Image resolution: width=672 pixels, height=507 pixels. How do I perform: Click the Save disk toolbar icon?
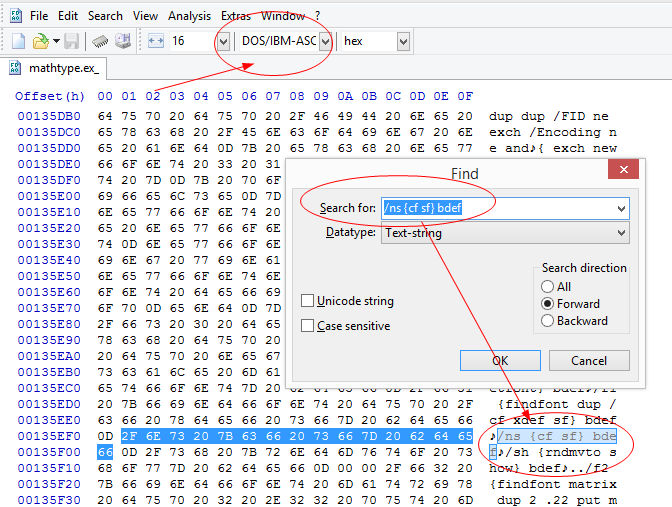point(72,41)
